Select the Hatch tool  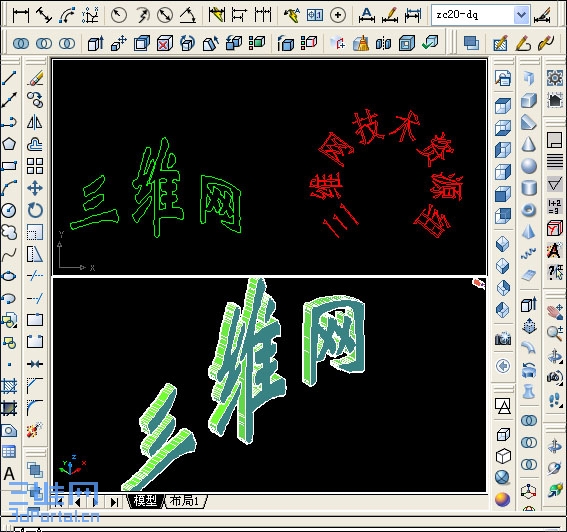point(9,386)
